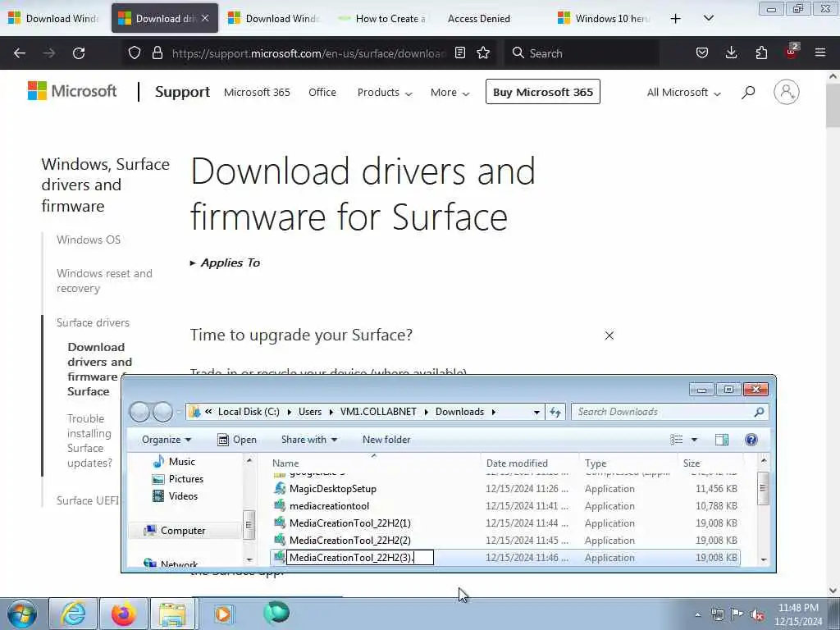Open a new Firefox tab with plus
840x630 pixels.
(x=676, y=19)
